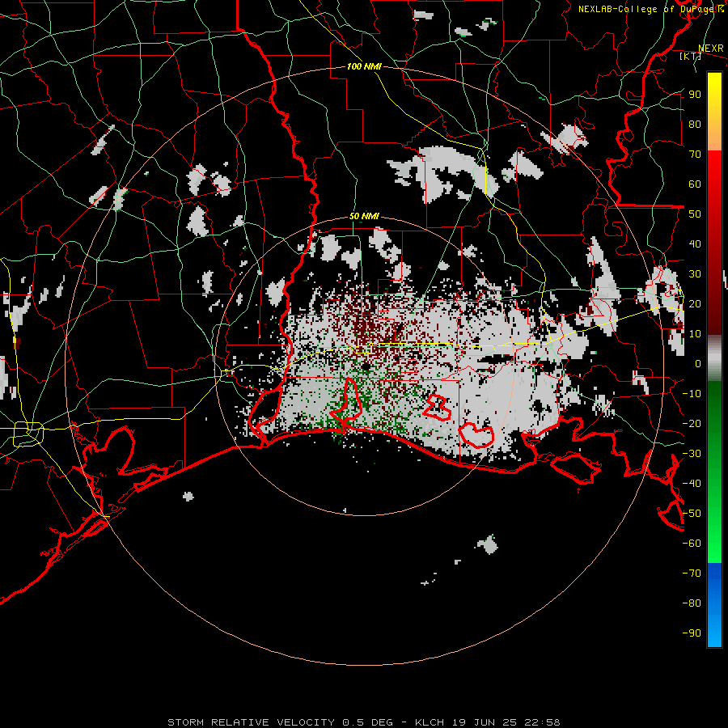Click the -70 value on velocity scale
Image resolution: width=728 pixels, height=728 pixels.
[x=692, y=574]
